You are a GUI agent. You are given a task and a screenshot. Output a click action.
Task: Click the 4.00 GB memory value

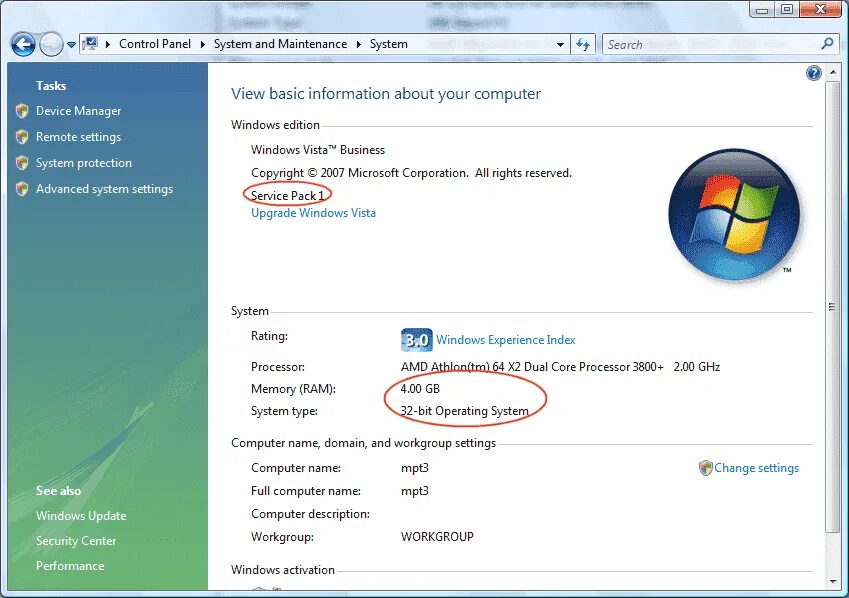pyautogui.click(x=420, y=389)
